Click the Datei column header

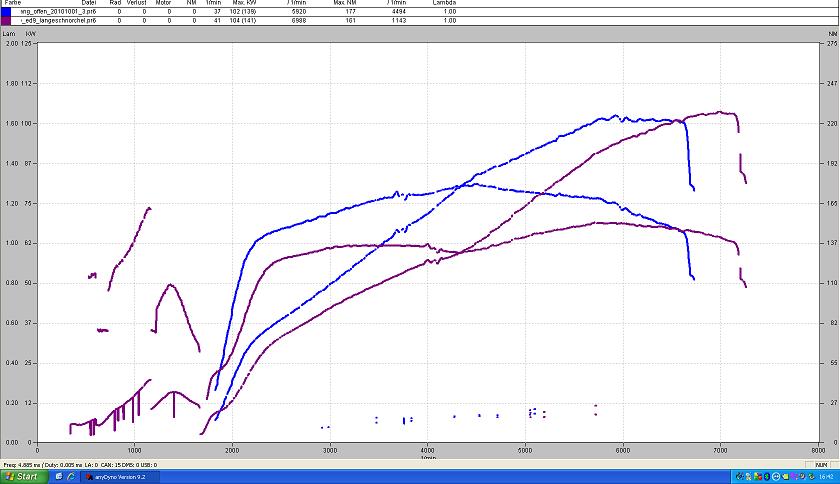pos(89,3)
